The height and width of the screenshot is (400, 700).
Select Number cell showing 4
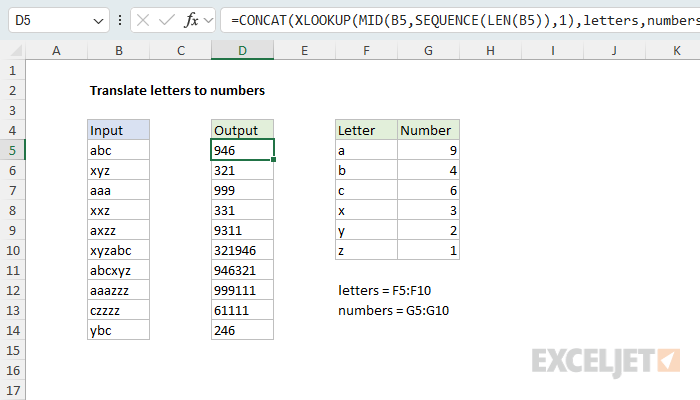point(429,170)
